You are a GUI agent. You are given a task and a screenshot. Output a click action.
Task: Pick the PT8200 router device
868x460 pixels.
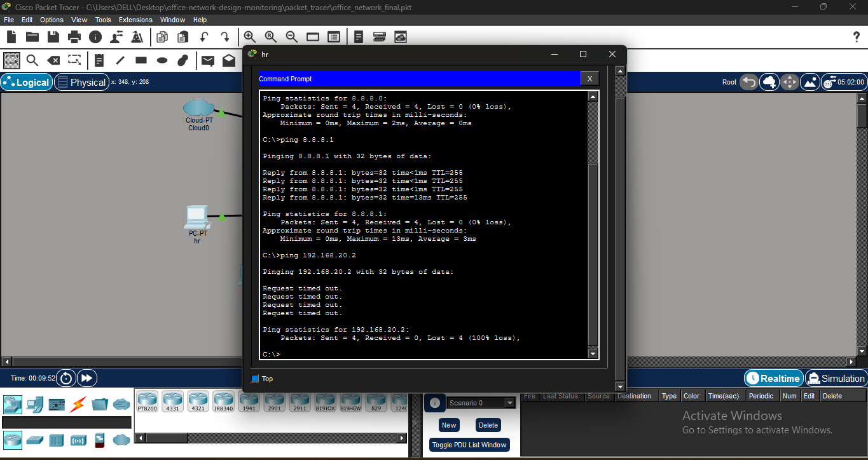[147, 402]
